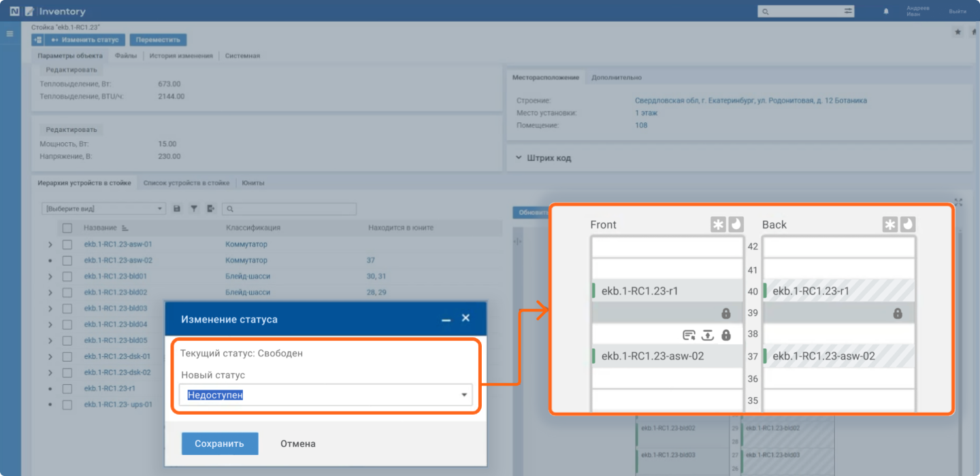Open the Юниты tab
Image resolution: width=980 pixels, height=476 pixels.
[253, 183]
